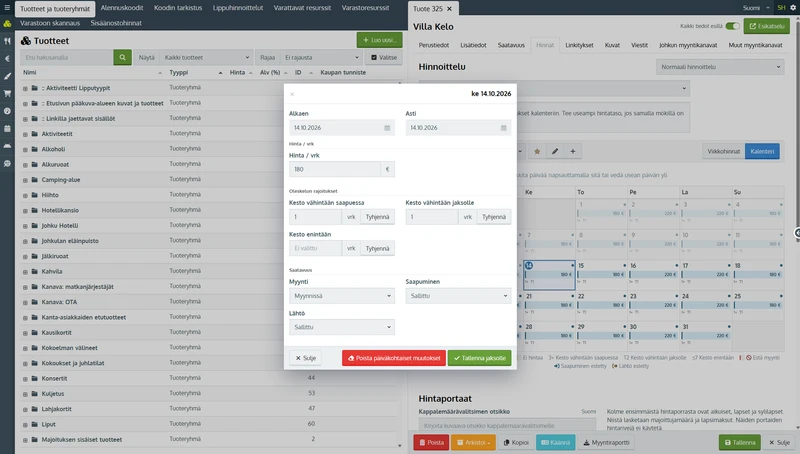Open the Myynti dropdown

pyautogui.click(x=342, y=296)
